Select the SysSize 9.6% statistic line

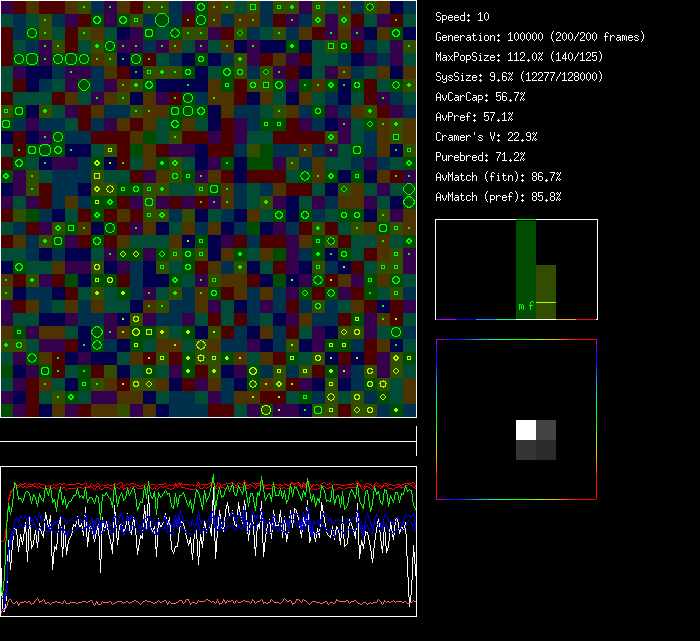(x=518, y=77)
